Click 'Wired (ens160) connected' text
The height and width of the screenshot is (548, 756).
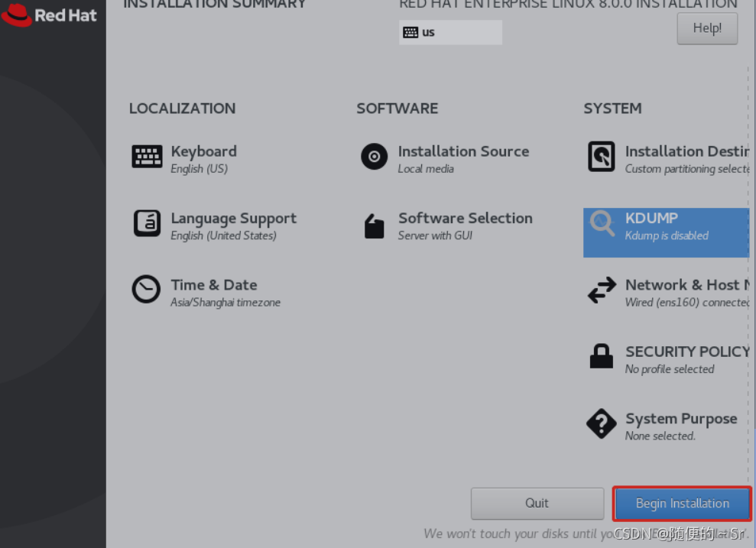pyautogui.click(x=687, y=302)
